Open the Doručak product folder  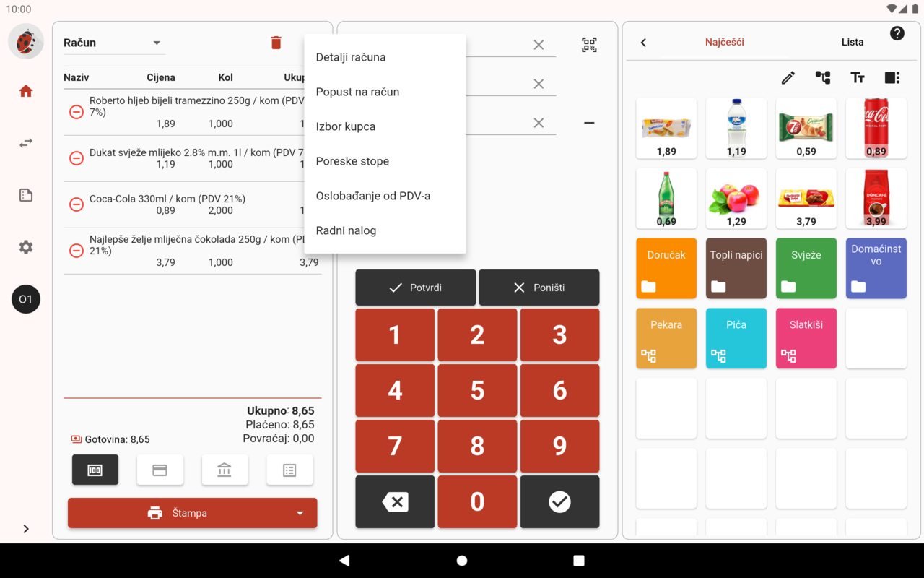(666, 269)
